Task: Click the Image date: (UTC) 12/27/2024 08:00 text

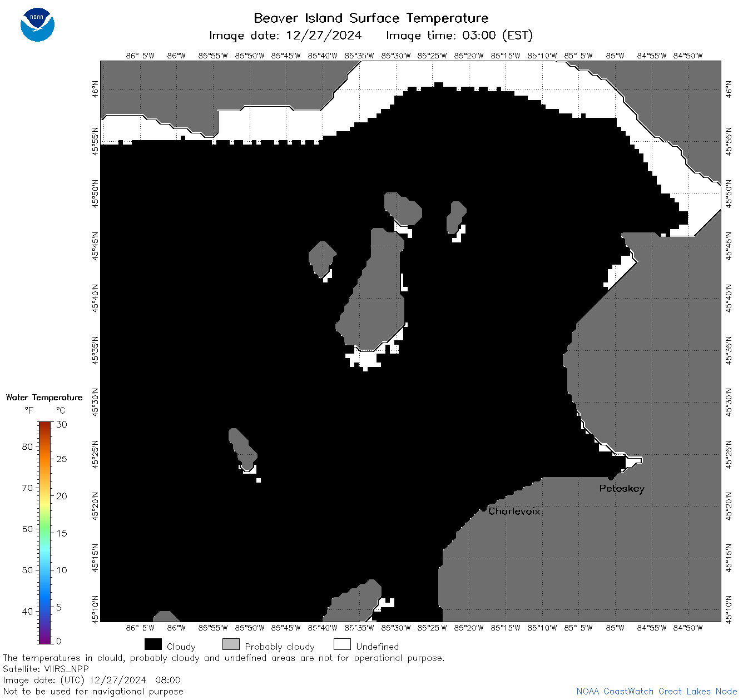Action: 92,680
